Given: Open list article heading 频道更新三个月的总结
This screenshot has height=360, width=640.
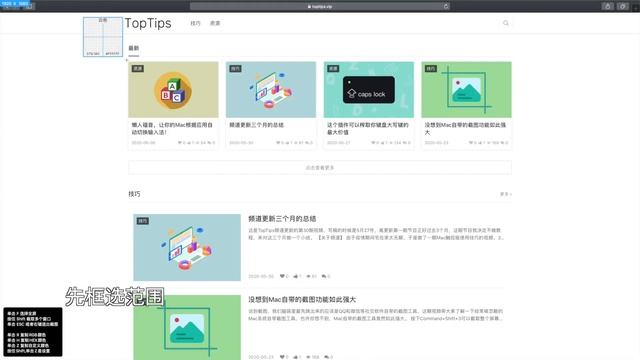Looking at the screenshot, I should coord(282,219).
